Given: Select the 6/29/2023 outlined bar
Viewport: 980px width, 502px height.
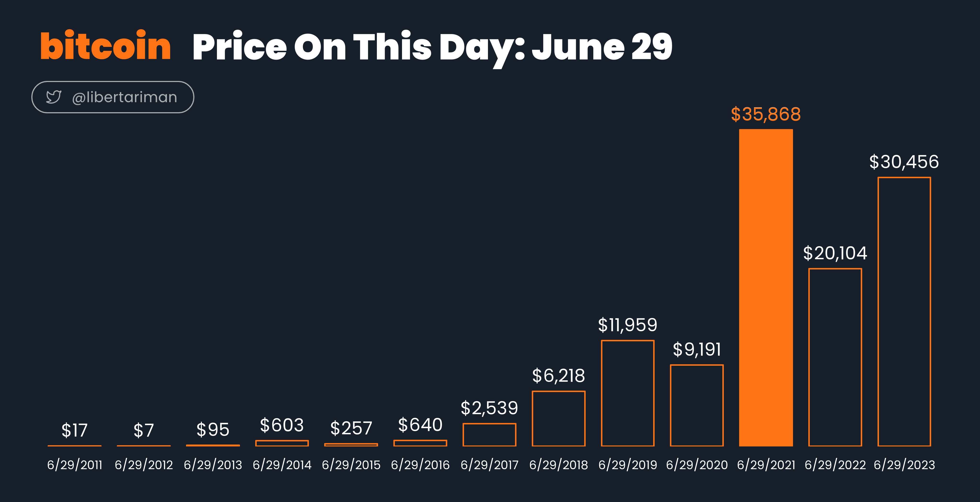Looking at the screenshot, I should click(904, 312).
